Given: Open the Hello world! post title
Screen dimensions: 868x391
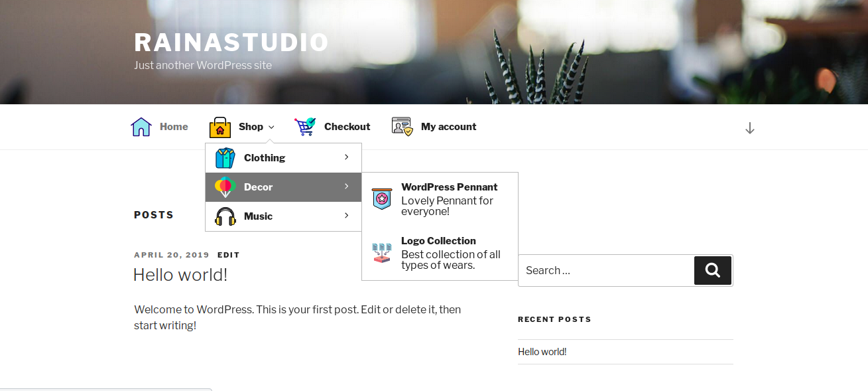Looking at the screenshot, I should 180,275.
